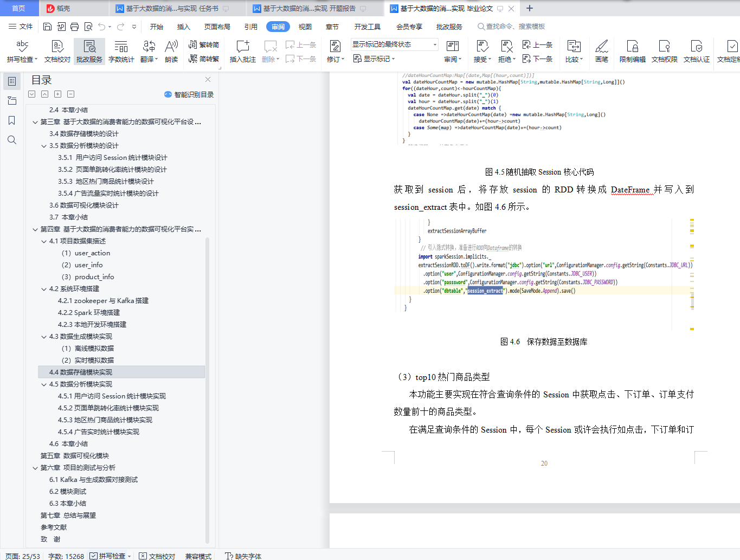Click the plus icon in 目录 header
The height and width of the screenshot is (560, 740).
click(x=58, y=94)
